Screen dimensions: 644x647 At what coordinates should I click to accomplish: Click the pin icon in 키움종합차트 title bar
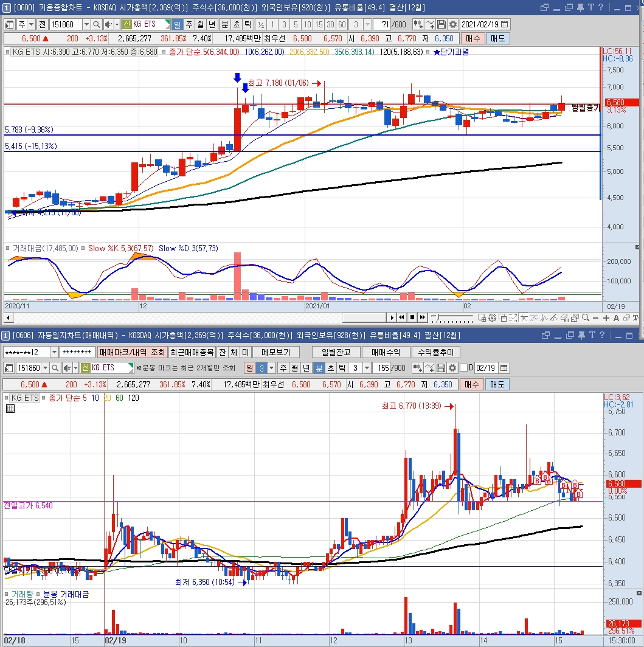pyautogui.click(x=580, y=7)
